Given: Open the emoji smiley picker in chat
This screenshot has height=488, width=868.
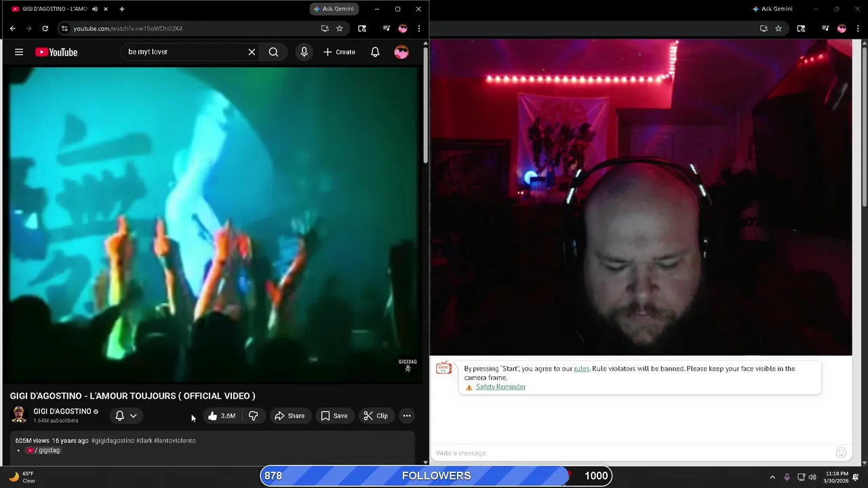Looking at the screenshot, I should tap(841, 453).
